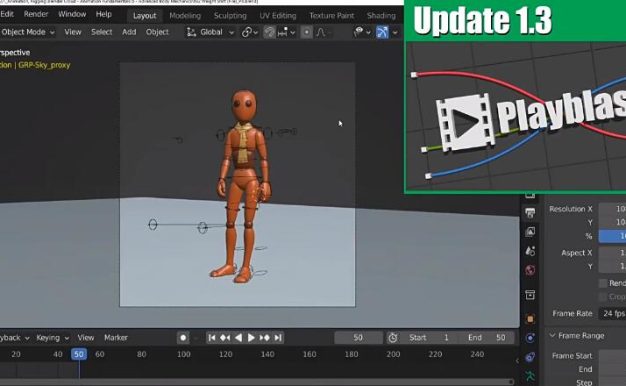This screenshot has width=626, height=386.
Task: Click the current frame field showing 50
Action: coord(358,338)
